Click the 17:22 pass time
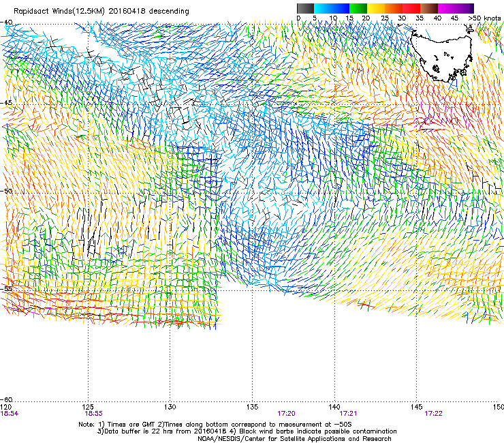This screenshot has height=443, width=504. pos(433,414)
